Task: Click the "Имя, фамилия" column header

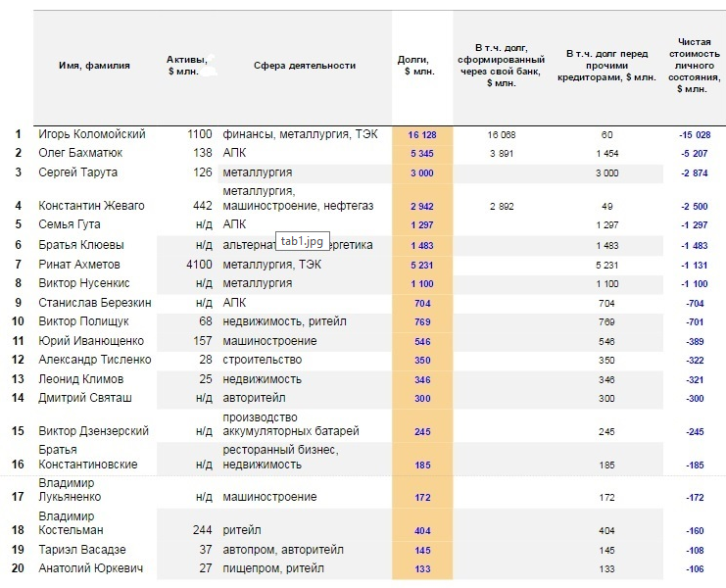Action: pos(94,66)
